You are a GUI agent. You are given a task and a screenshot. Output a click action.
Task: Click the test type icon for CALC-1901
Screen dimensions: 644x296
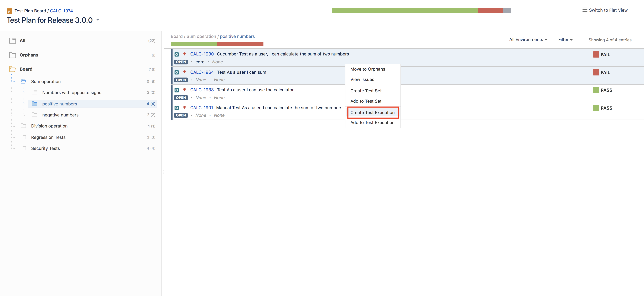176,108
